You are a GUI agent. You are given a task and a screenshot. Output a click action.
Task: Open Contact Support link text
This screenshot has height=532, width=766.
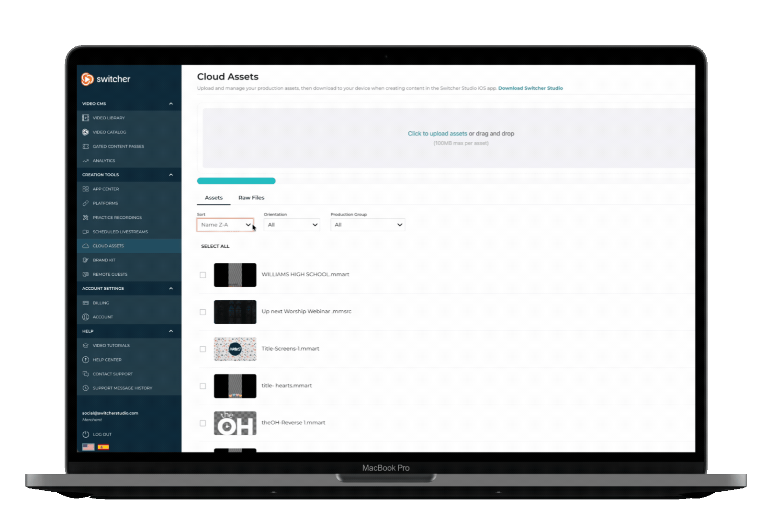pos(113,374)
